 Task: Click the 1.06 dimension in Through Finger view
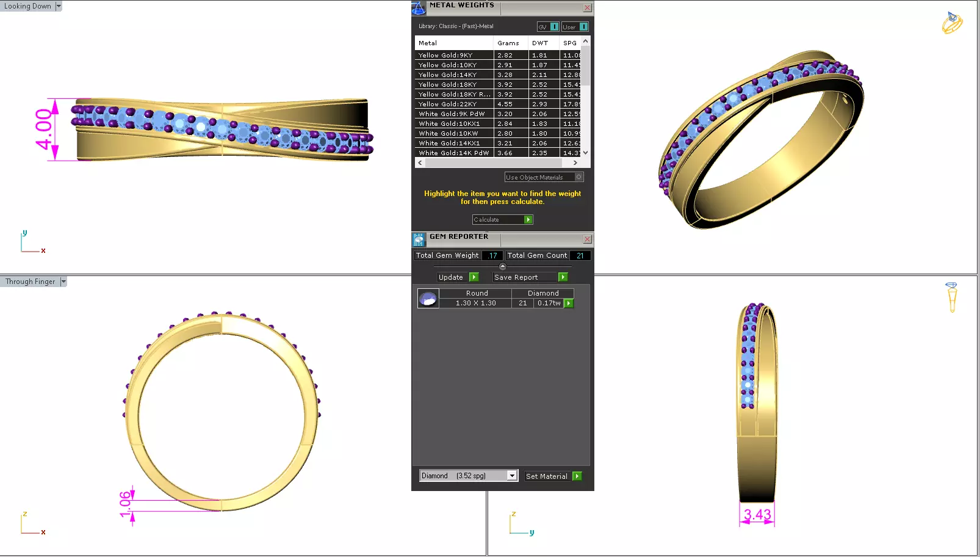126,504
